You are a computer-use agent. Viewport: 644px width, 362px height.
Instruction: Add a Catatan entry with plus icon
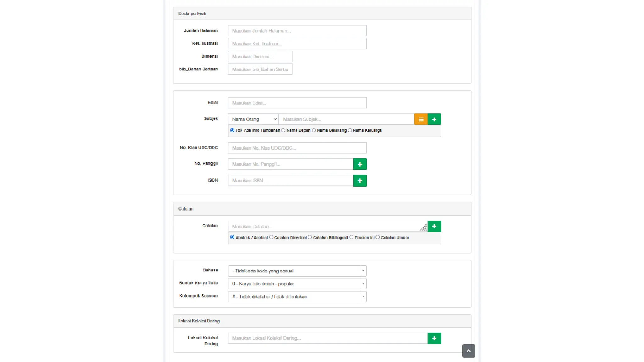(x=434, y=226)
